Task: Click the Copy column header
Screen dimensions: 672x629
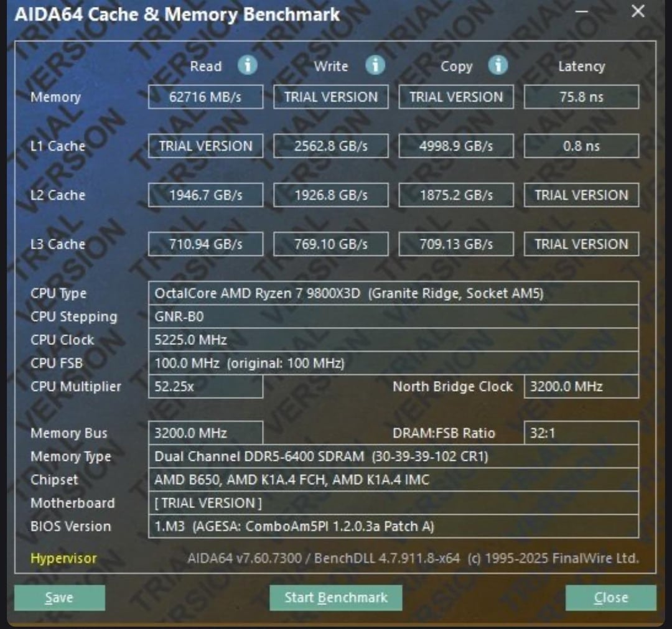Action: point(456,67)
